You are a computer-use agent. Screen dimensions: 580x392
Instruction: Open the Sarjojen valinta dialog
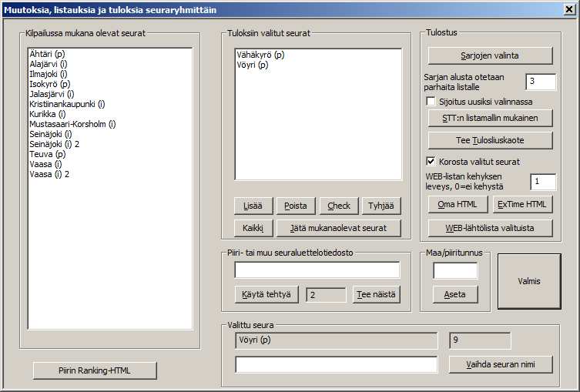pos(490,56)
